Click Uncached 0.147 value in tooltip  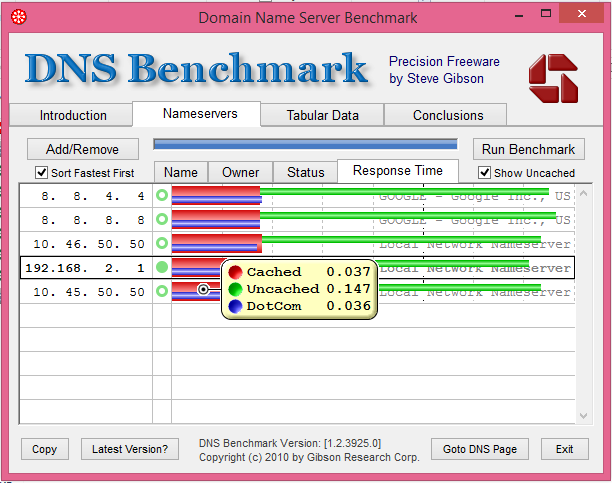pyautogui.click(x=348, y=289)
